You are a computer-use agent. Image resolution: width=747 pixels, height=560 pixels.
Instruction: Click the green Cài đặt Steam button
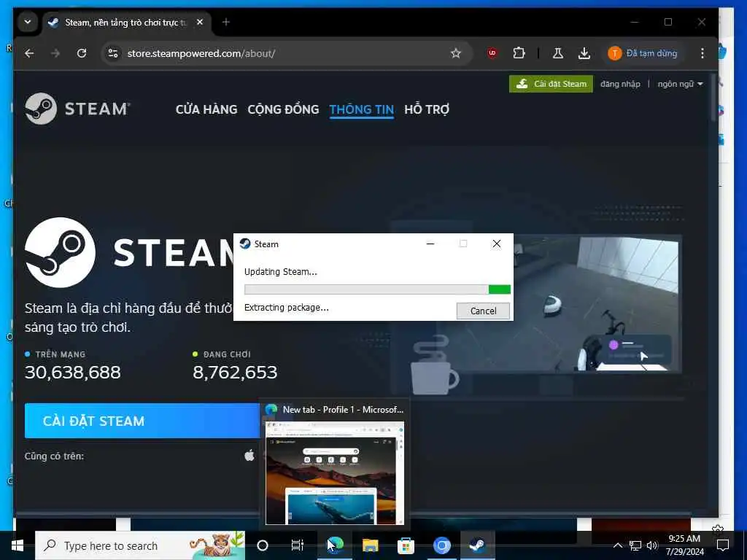coord(551,84)
